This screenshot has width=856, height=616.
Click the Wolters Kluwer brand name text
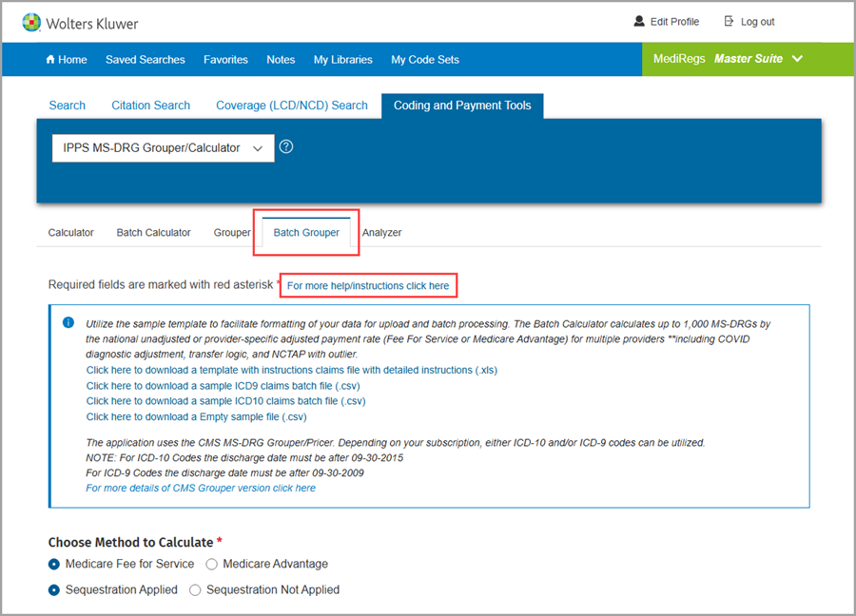[92, 24]
